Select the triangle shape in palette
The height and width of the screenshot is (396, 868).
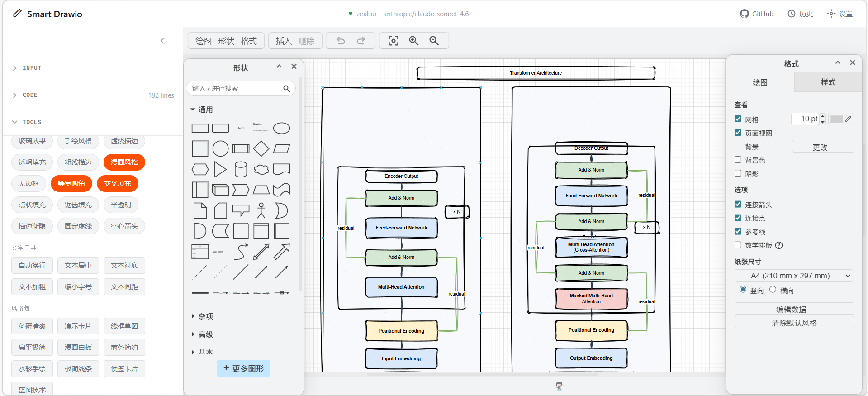[x=220, y=169]
